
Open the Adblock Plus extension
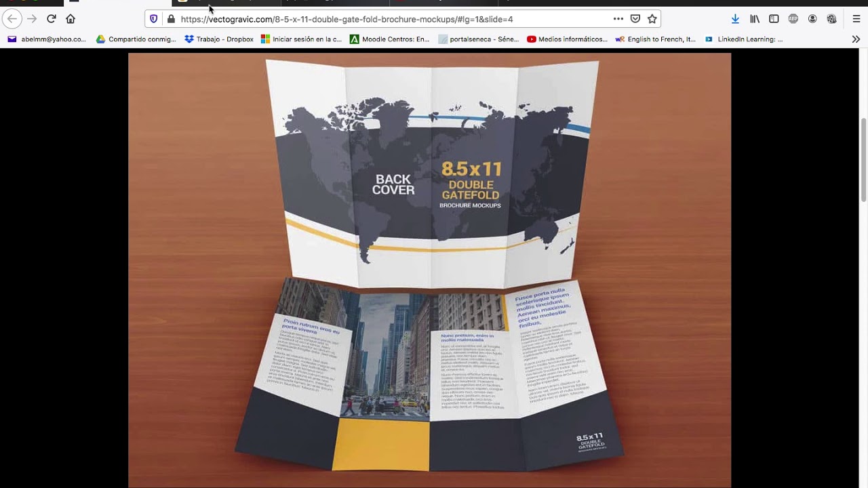click(x=793, y=19)
